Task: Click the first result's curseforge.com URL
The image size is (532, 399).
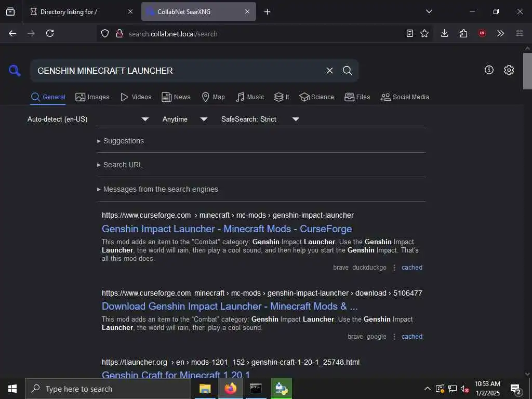Action: pyautogui.click(x=228, y=215)
